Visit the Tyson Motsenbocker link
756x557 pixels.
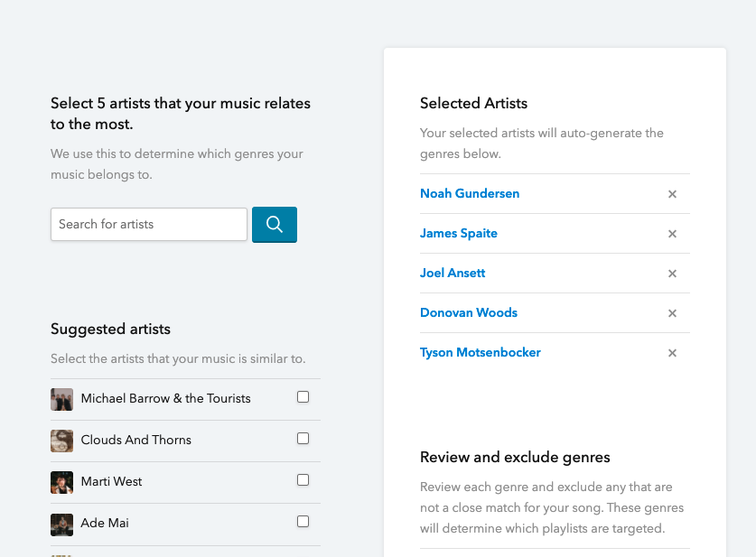point(481,353)
